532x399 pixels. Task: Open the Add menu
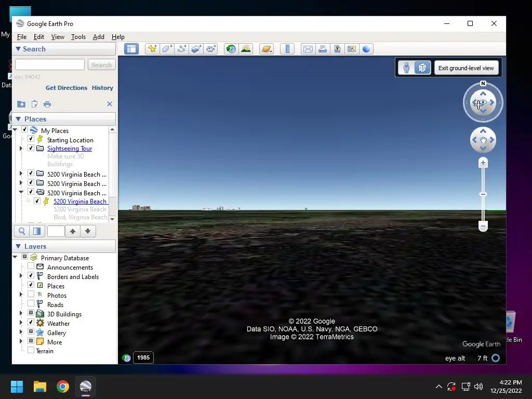99,37
